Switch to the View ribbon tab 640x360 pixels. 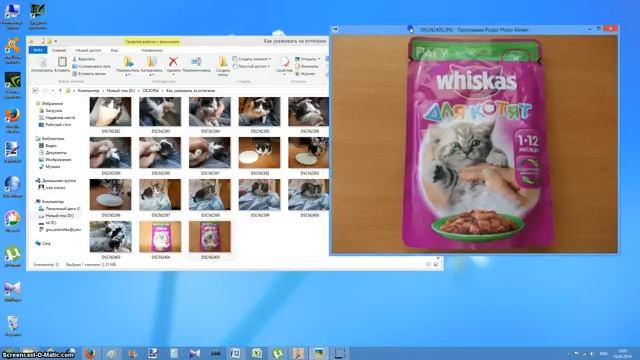pyautogui.click(x=114, y=50)
